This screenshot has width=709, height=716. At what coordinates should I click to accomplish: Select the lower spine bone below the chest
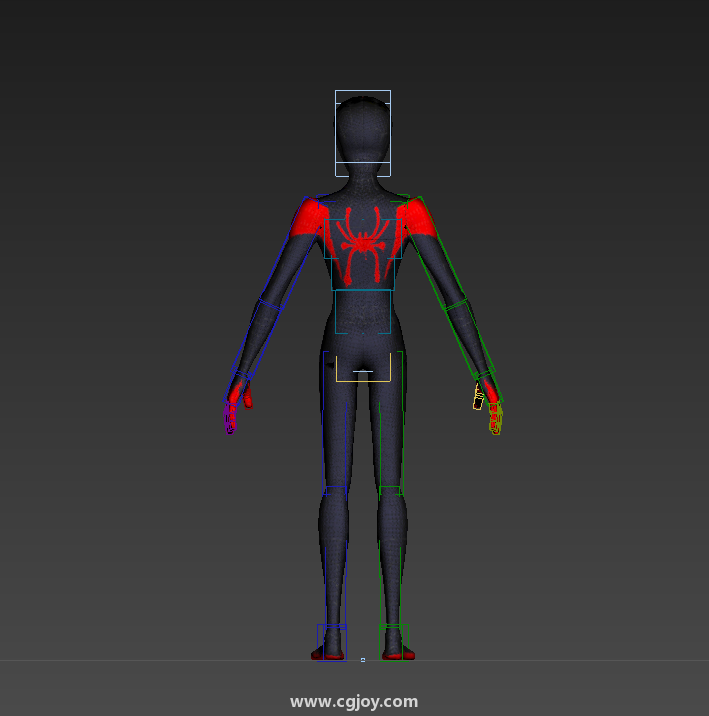(x=363, y=311)
